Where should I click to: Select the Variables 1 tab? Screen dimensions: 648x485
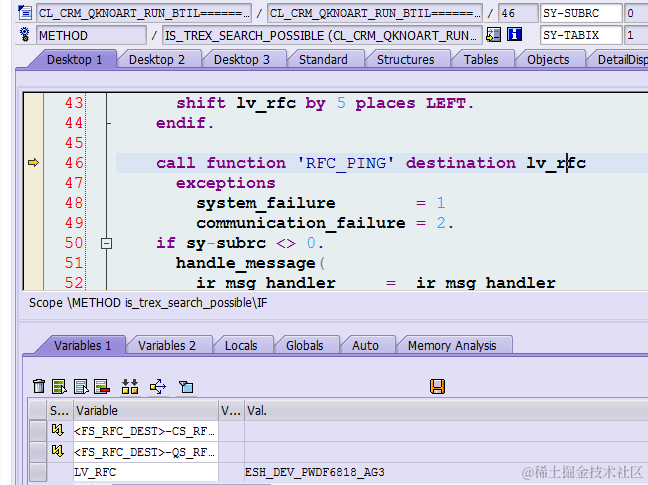point(82,345)
